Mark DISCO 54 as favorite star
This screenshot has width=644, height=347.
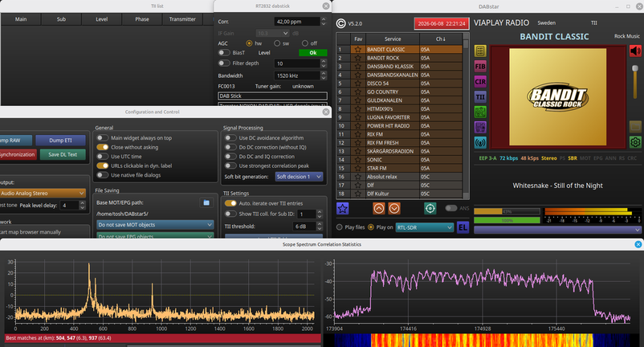point(358,84)
